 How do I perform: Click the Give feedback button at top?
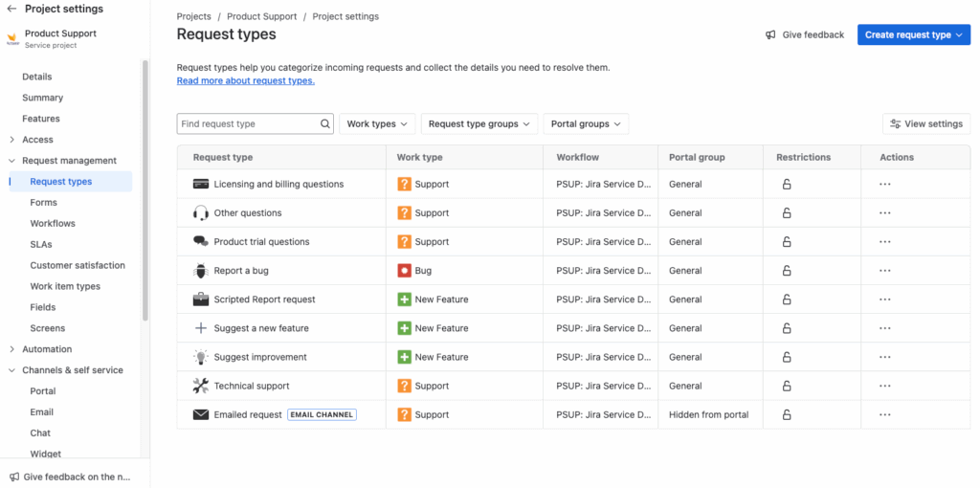[x=805, y=35]
